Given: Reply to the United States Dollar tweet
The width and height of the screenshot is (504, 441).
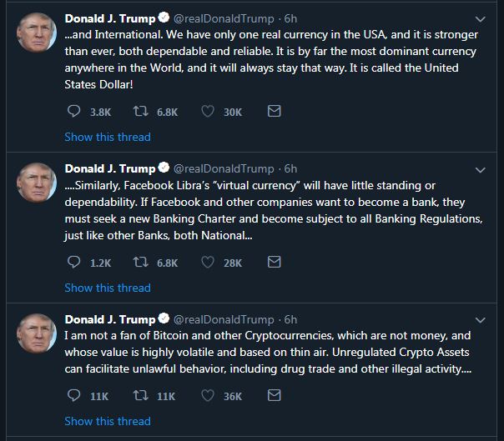Looking at the screenshot, I should tap(73, 111).
